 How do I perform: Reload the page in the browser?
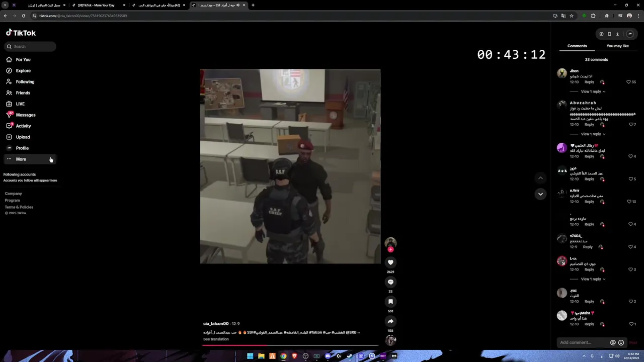(x=23, y=16)
